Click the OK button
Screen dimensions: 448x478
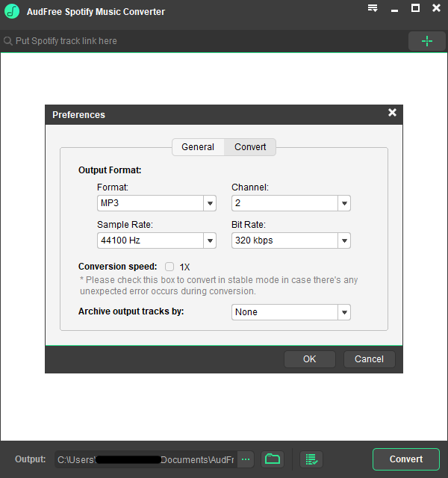310,359
